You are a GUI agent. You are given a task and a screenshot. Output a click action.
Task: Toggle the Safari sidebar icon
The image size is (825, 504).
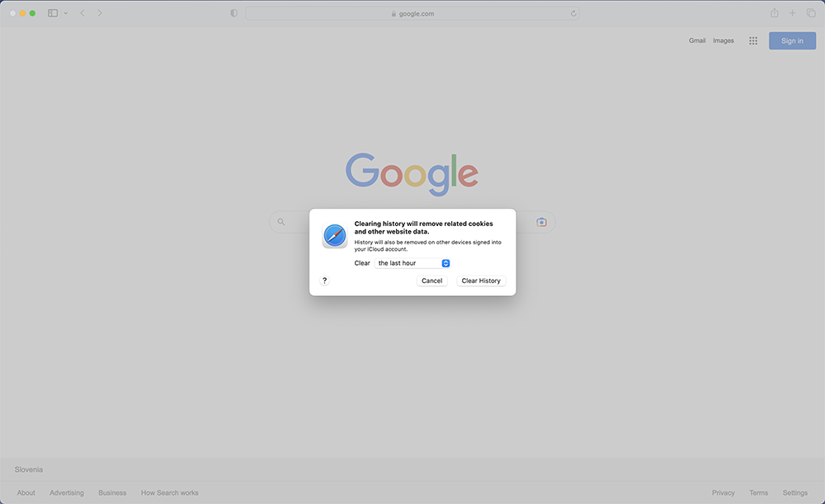(x=53, y=13)
